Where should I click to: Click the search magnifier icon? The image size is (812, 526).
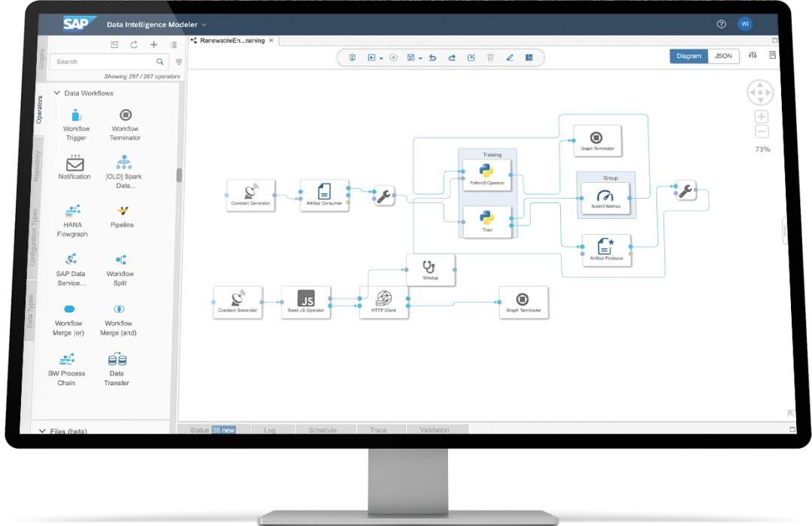(x=160, y=62)
